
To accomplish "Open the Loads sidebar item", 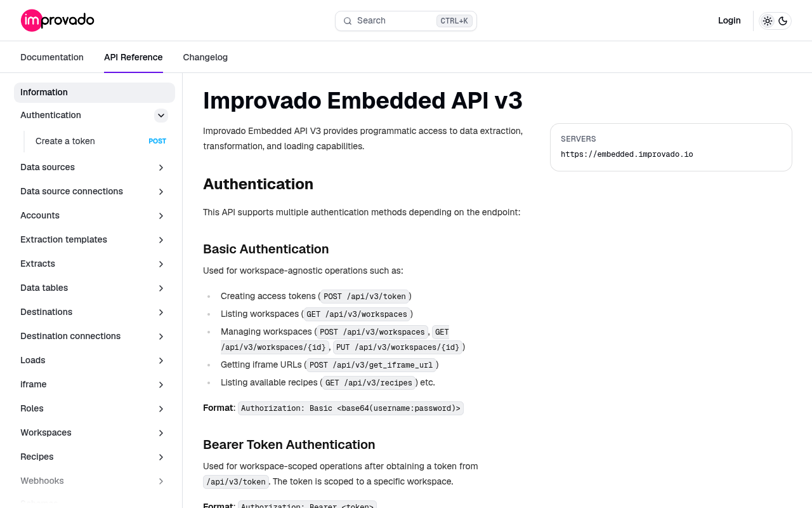I will [x=33, y=360].
